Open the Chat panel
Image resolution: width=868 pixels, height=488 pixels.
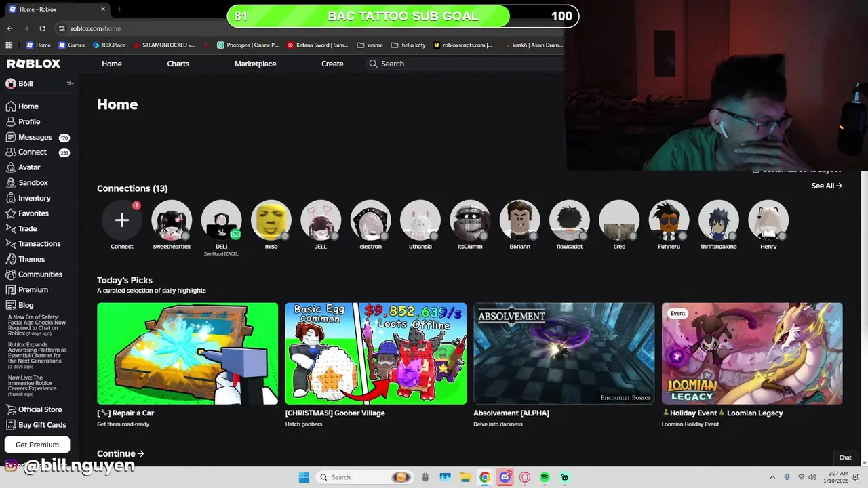pos(845,457)
